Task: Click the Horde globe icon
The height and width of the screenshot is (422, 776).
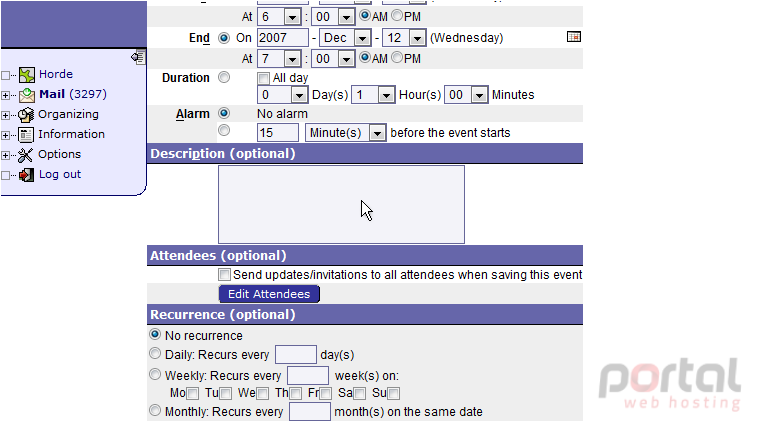Action: click(27, 75)
